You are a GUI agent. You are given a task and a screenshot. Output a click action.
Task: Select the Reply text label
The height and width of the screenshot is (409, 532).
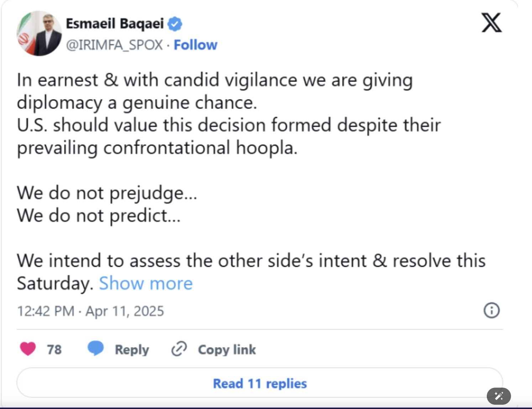coord(132,350)
